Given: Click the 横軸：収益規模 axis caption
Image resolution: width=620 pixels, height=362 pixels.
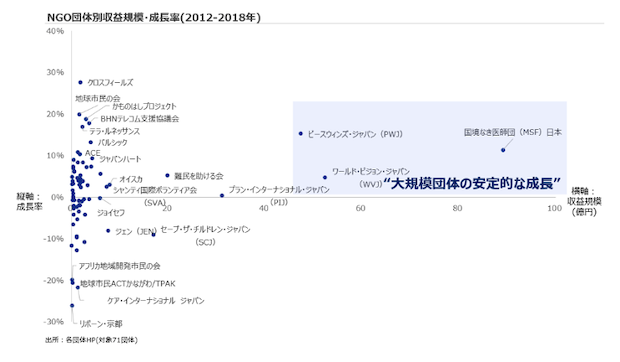Looking at the screenshot, I should (584, 201).
